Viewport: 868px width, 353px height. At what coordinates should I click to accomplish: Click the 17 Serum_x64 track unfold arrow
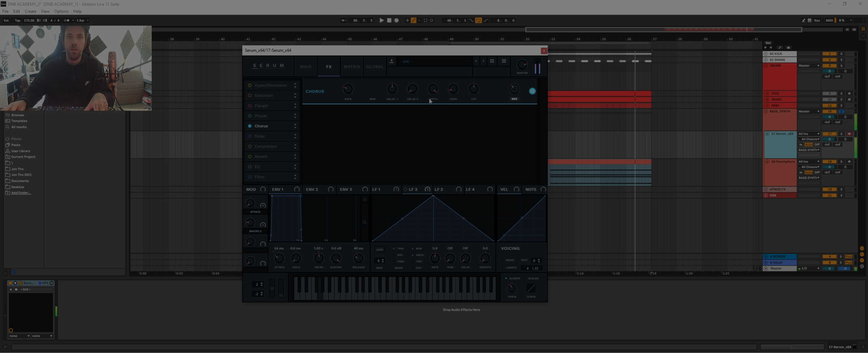(x=767, y=134)
